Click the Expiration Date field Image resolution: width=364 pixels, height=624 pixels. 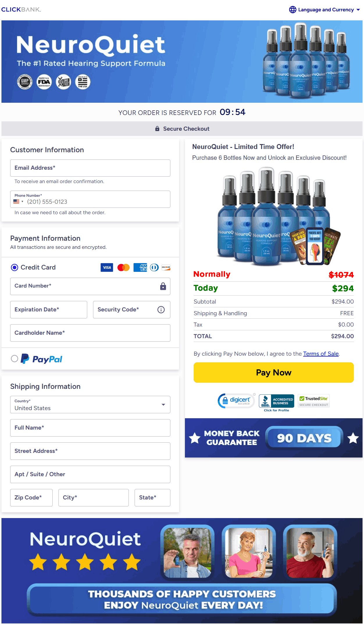pyautogui.click(x=49, y=310)
